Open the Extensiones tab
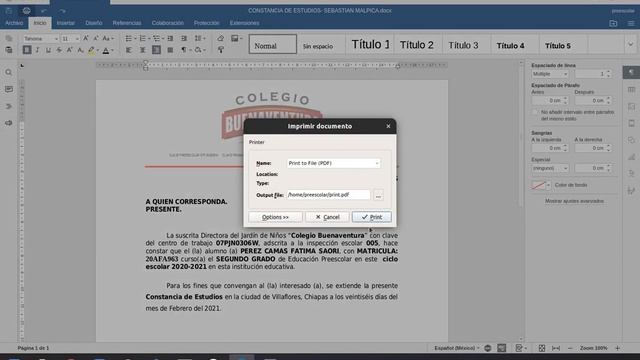The height and width of the screenshot is (360, 640). [244, 23]
